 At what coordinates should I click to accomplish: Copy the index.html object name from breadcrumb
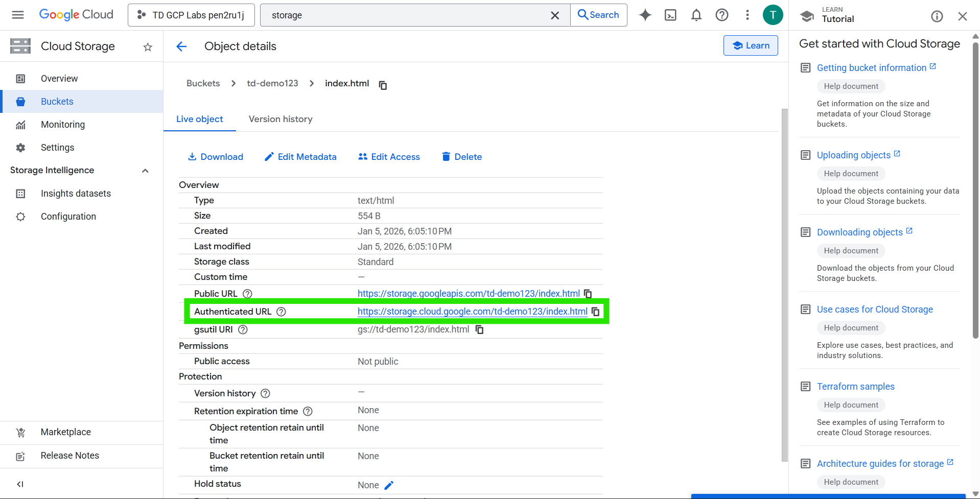tap(383, 85)
